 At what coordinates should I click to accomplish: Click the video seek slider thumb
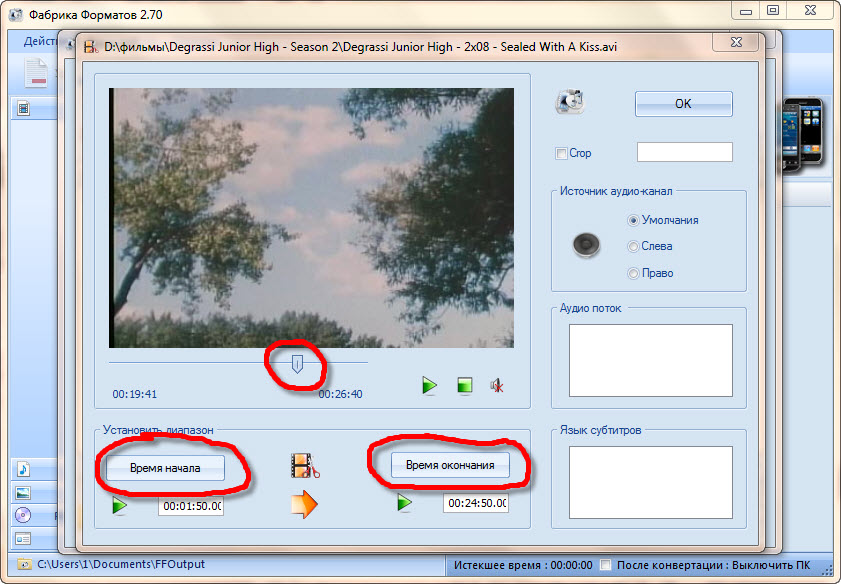click(x=297, y=364)
